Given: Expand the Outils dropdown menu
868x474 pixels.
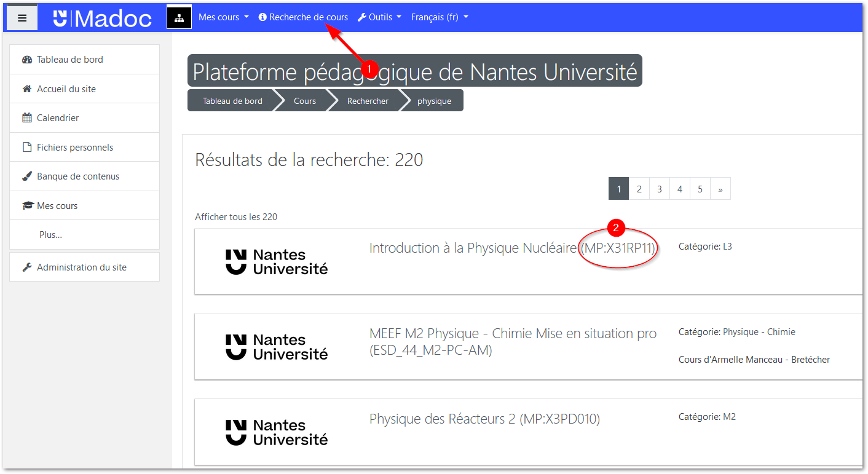Looking at the screenshot, I should coord(379,17).
